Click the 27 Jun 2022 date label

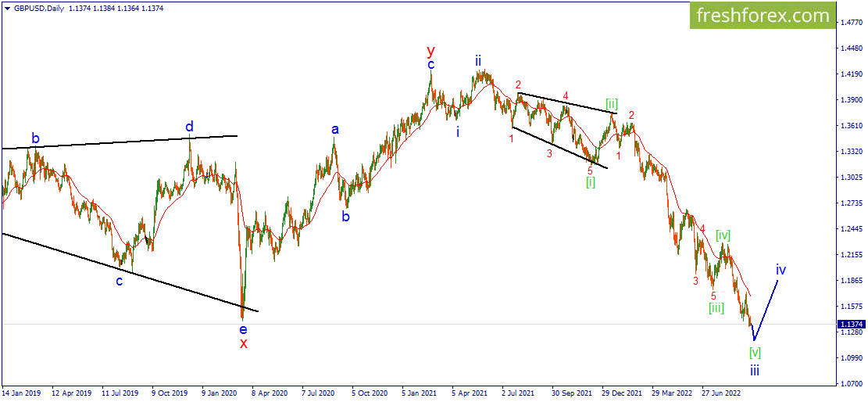tap(723, 393)
